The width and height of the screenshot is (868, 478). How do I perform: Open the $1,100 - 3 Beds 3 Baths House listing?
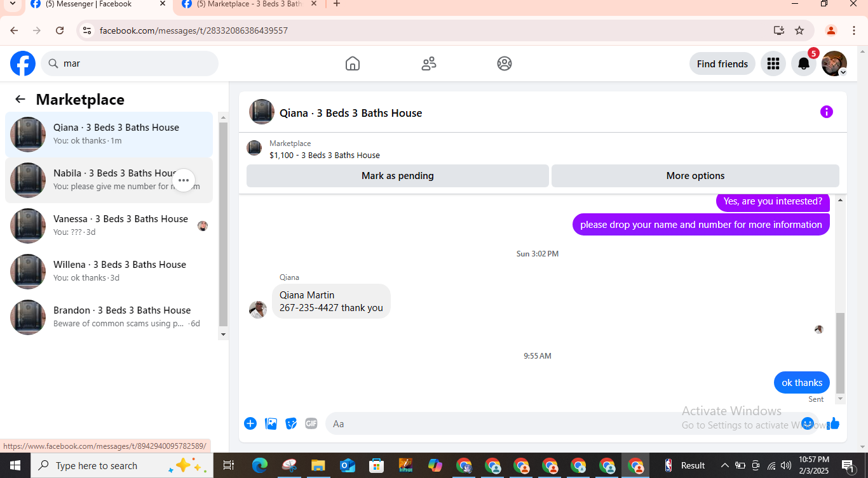[325, 155]
